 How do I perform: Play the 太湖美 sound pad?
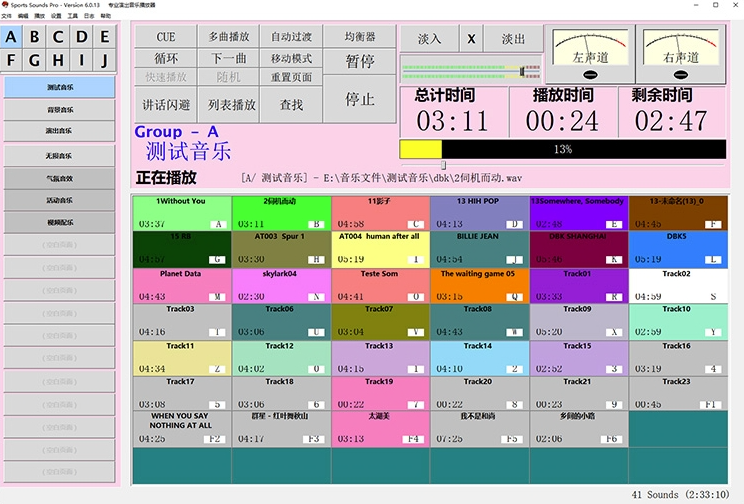tap(381, 429)
